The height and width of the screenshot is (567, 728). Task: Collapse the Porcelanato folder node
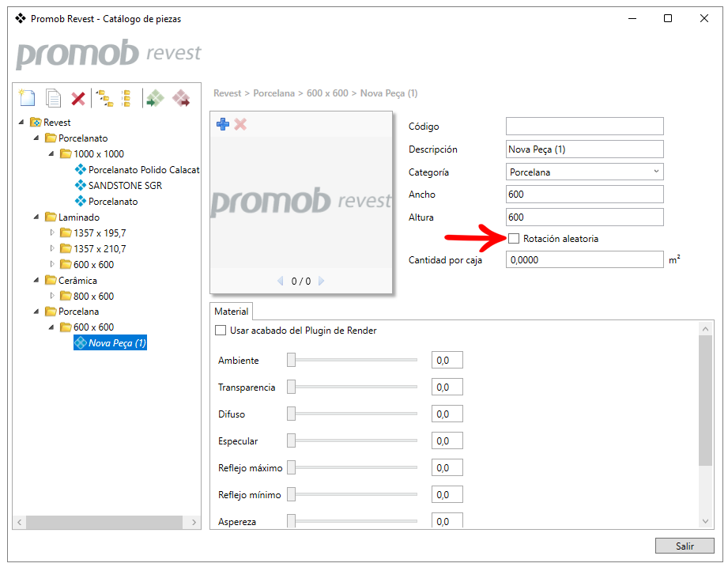(x=36, y=138)
